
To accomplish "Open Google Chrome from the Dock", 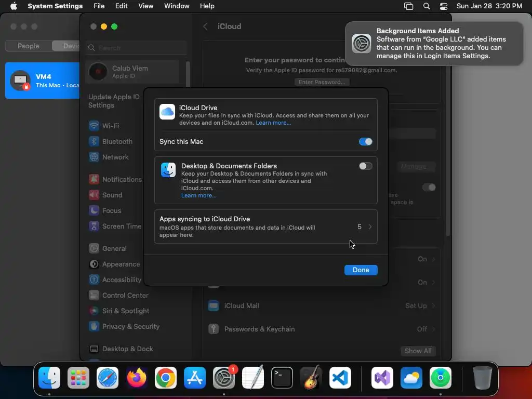I will [x=166, y=378].
